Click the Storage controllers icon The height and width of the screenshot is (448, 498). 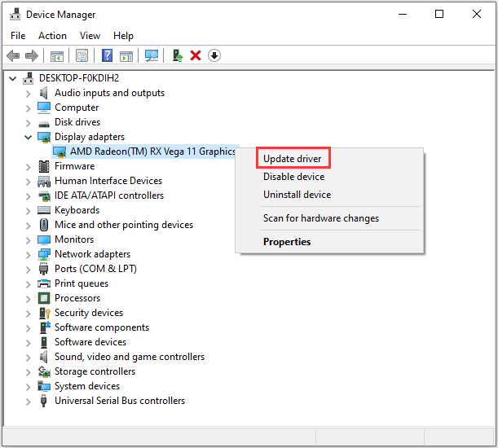[x=44, y=371]
